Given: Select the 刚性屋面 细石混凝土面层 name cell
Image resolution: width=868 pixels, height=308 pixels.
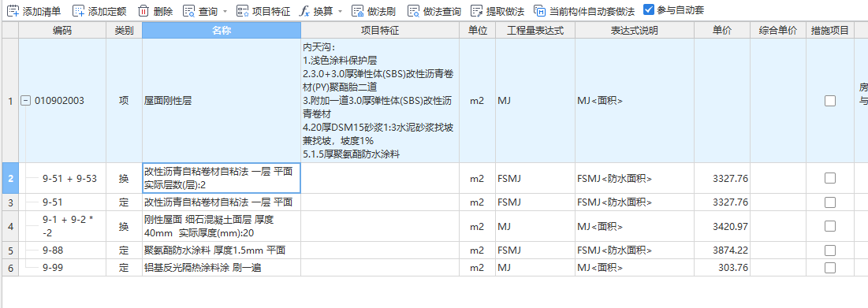Looking at the screenshot, I should click(x=222, y=226).
